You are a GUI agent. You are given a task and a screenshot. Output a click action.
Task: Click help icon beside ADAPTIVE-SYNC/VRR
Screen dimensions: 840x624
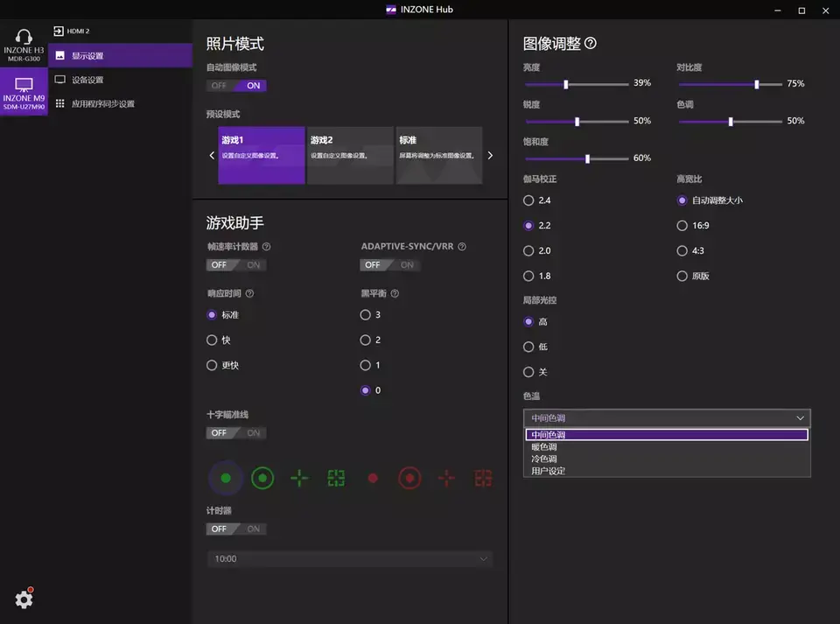tap(462, 247)
